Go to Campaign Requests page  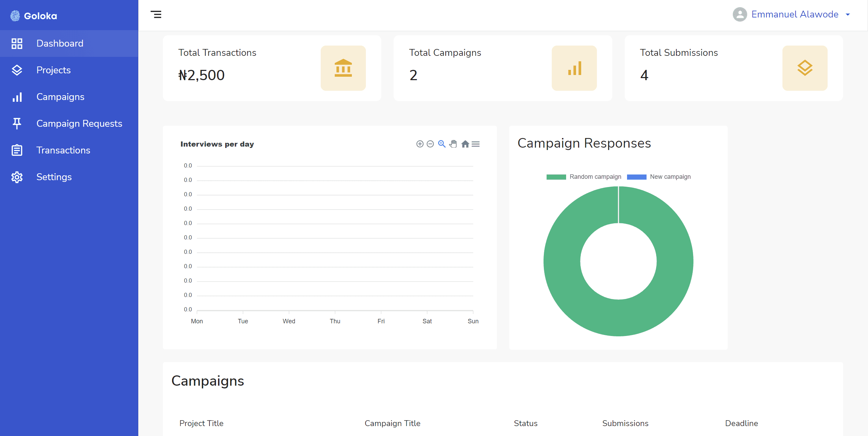[79, 123]
